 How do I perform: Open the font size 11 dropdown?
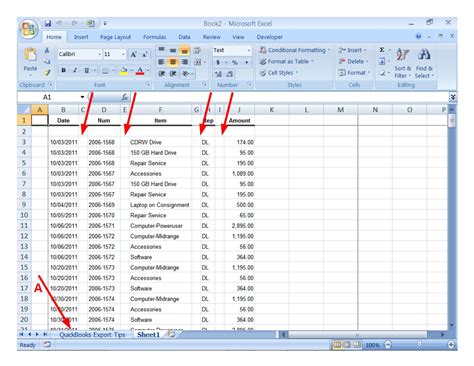tap(123, 54)
